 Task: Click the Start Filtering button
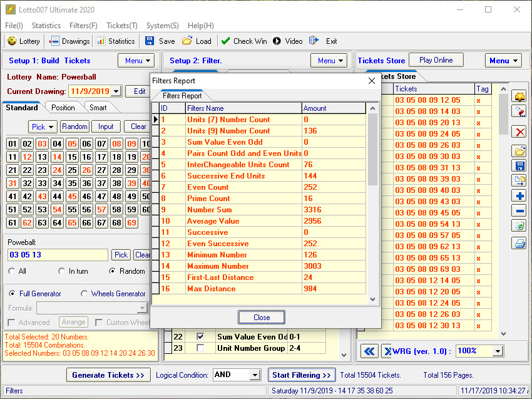pos(302,375)
